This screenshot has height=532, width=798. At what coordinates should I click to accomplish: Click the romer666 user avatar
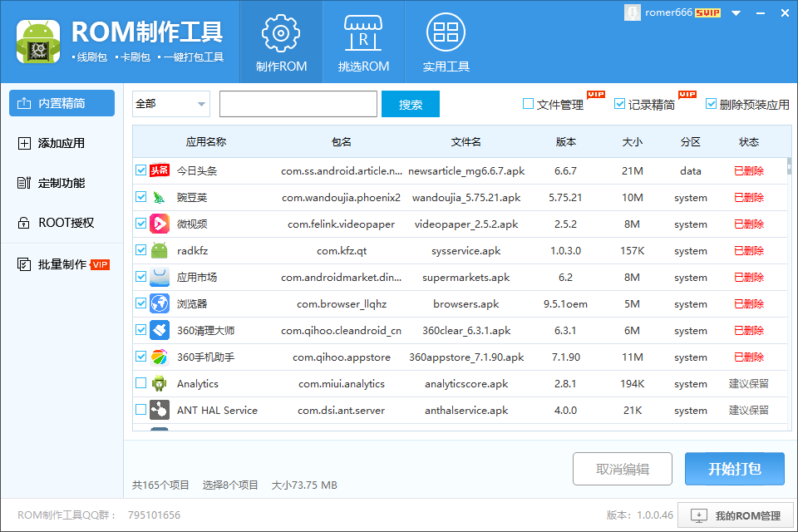click(x=633, y=12)
